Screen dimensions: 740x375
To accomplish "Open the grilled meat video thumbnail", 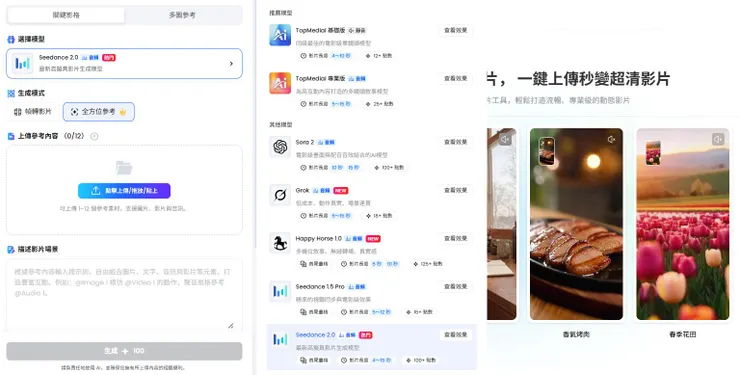I will coord(576,224).
